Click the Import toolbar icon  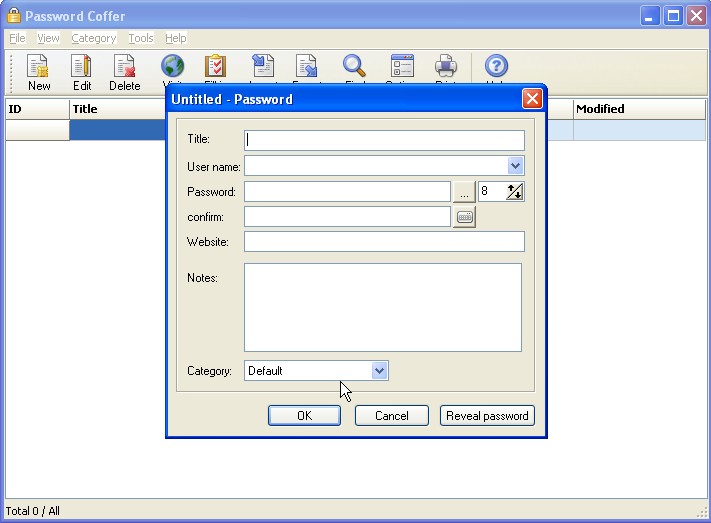[x=263, y=66]
